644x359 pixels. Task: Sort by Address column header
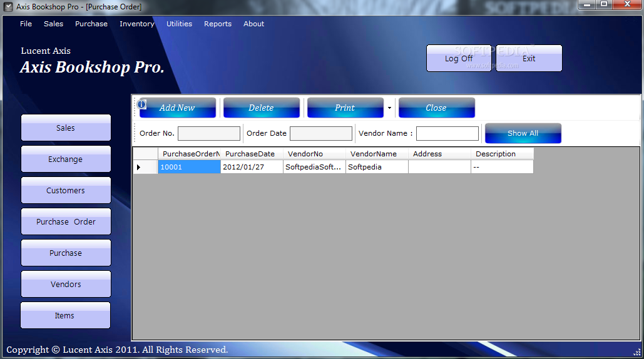(x=439, y=154)
